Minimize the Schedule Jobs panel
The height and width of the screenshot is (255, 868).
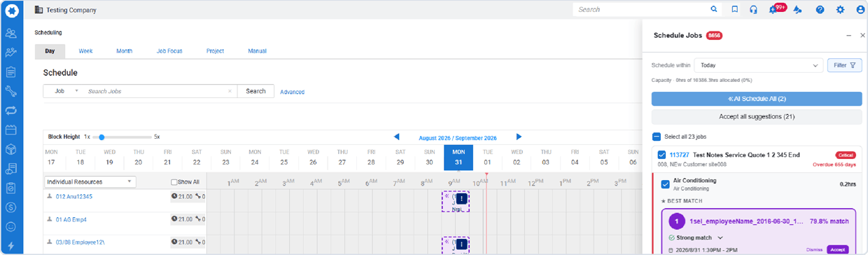(x=848, y=35)
